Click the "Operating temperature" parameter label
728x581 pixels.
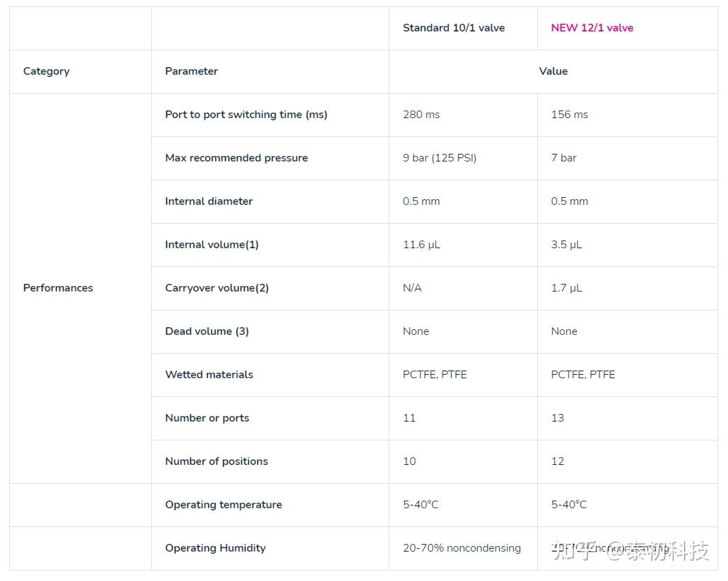pos(223,505)
